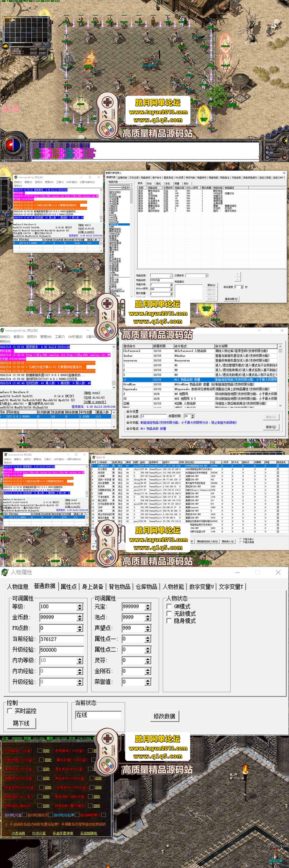Open the 交易货币 dropdown in shop window
289x868 pixels.
[x=207, y=275]
